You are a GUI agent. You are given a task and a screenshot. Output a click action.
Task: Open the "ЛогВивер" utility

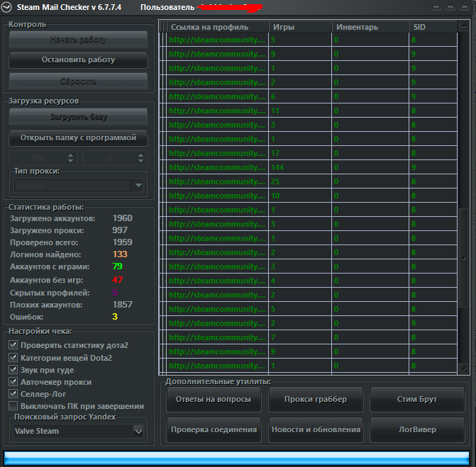pos(417,429)
